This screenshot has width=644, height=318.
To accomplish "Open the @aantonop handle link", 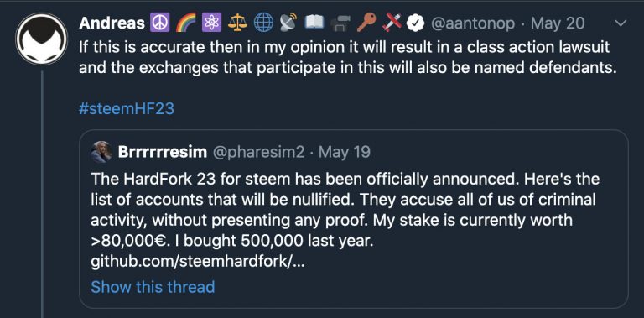I will 472,23.
